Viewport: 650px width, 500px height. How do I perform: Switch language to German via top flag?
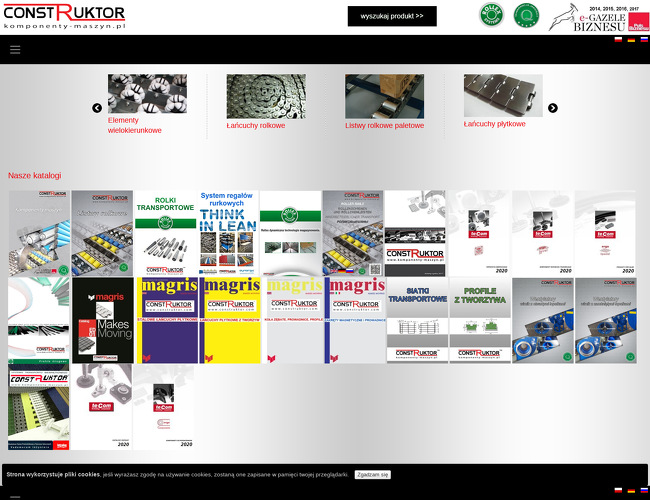coord(631,40)
